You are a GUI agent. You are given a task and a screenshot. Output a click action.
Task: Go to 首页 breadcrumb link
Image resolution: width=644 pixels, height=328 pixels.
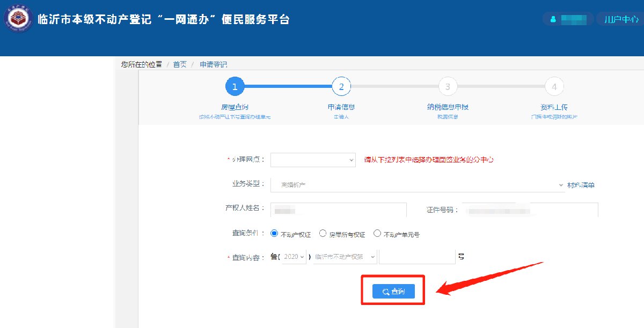click(180, 64)
